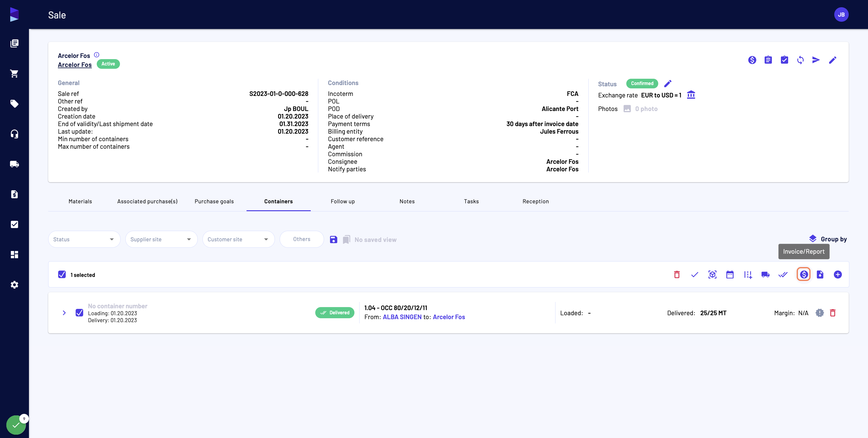
Task: Click the Others filter button
Action: coord(302,239)
